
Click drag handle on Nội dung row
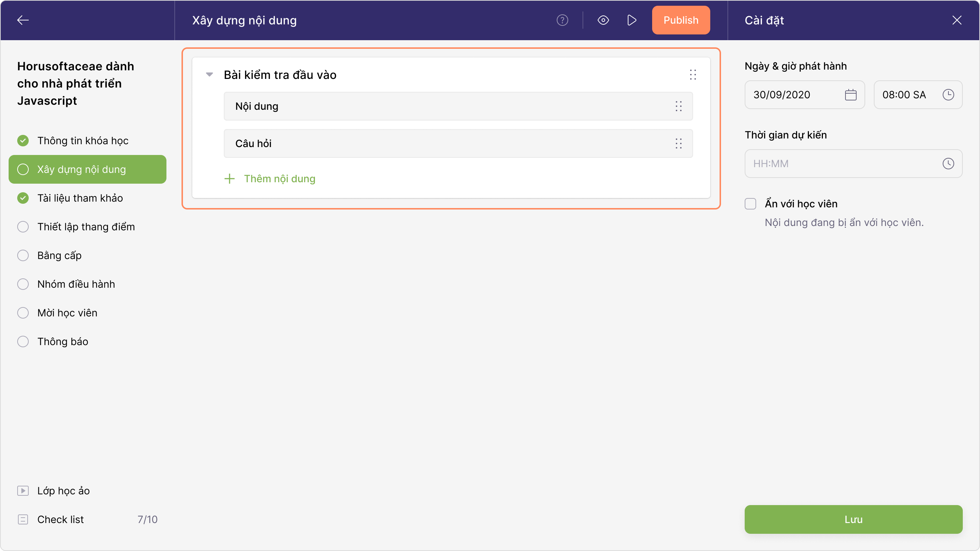point(678,106)
